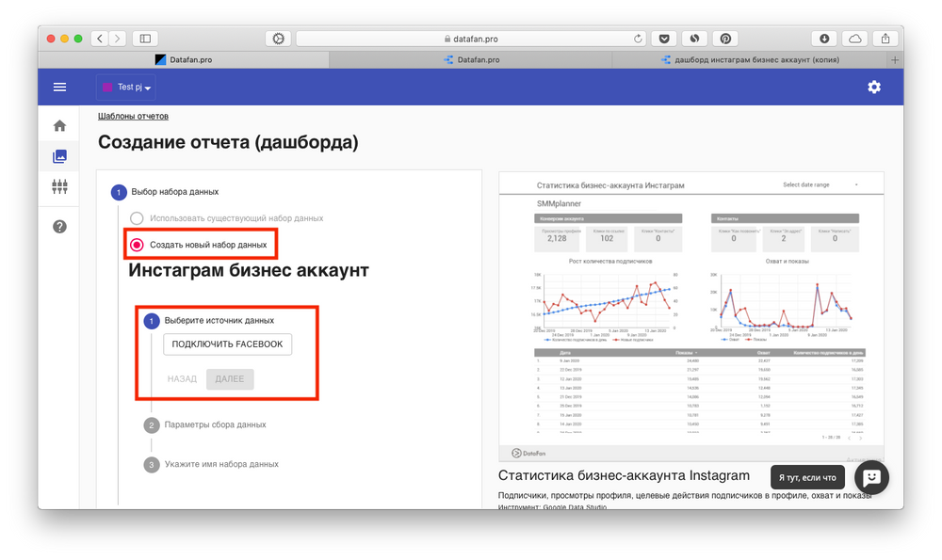Add a new Safari tab
The height and width of the screenshot is (560, 942).
pos(895,59)
